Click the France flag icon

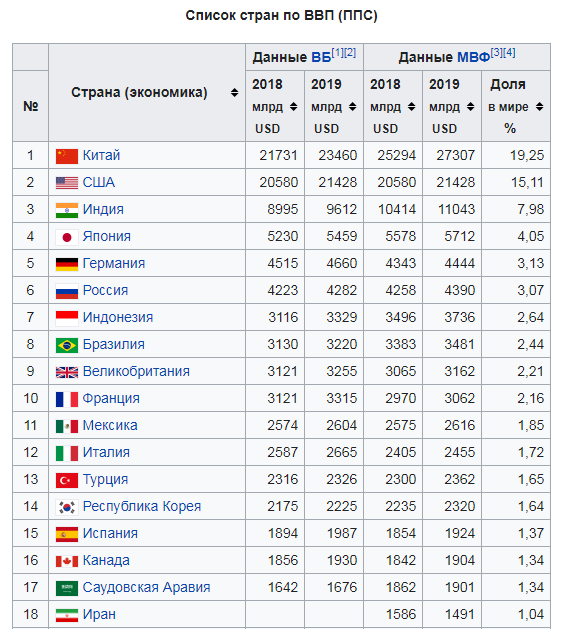click(x=67, y=399)
